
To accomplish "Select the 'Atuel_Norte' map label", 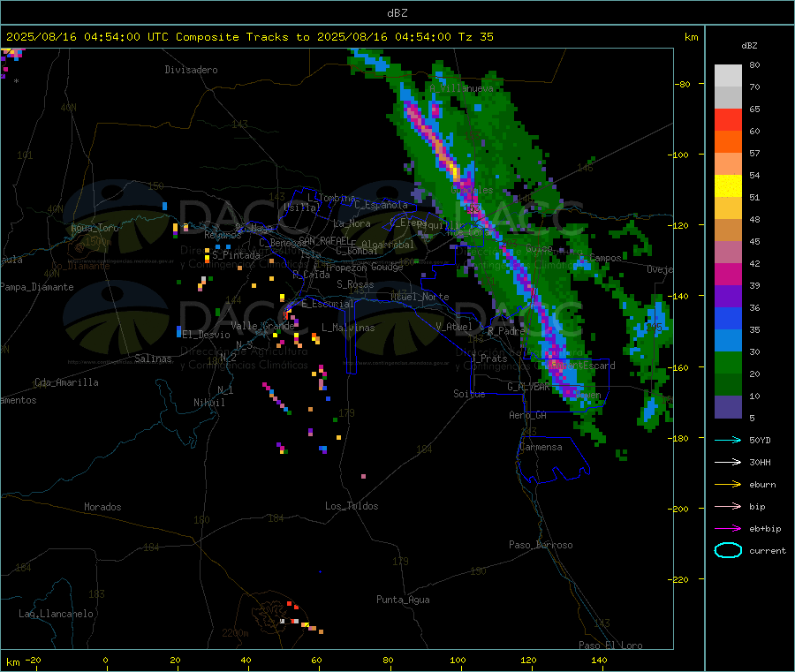I will coord(420,297).
